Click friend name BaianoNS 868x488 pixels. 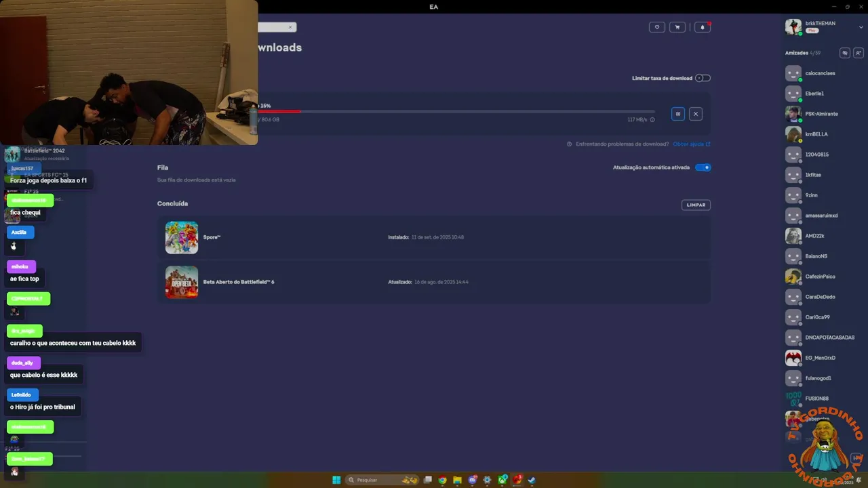816,256
